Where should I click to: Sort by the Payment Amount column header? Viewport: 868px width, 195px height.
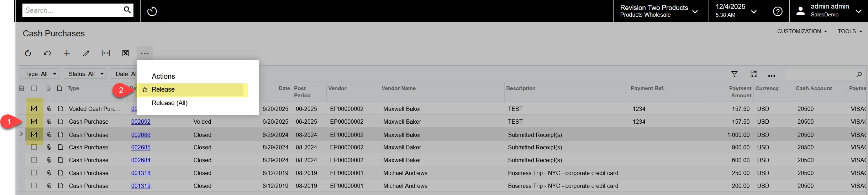pyautogui.click(x=740, y=92)
